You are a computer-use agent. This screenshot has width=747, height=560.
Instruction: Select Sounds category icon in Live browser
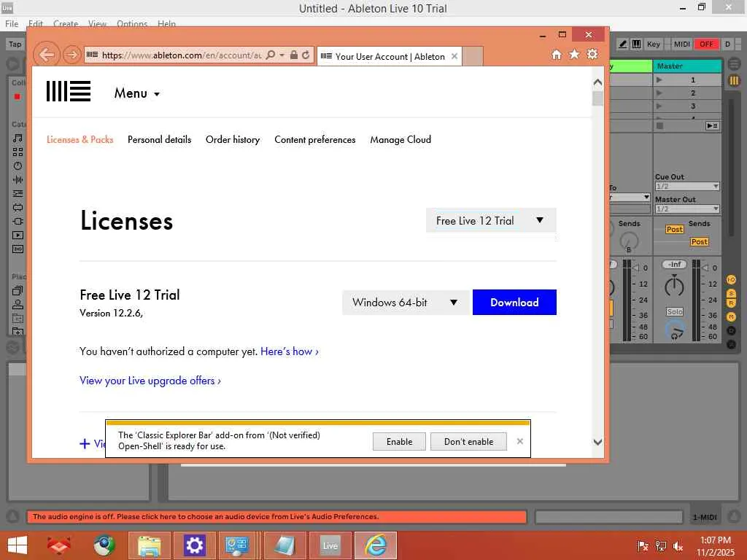tap(18, 138)
